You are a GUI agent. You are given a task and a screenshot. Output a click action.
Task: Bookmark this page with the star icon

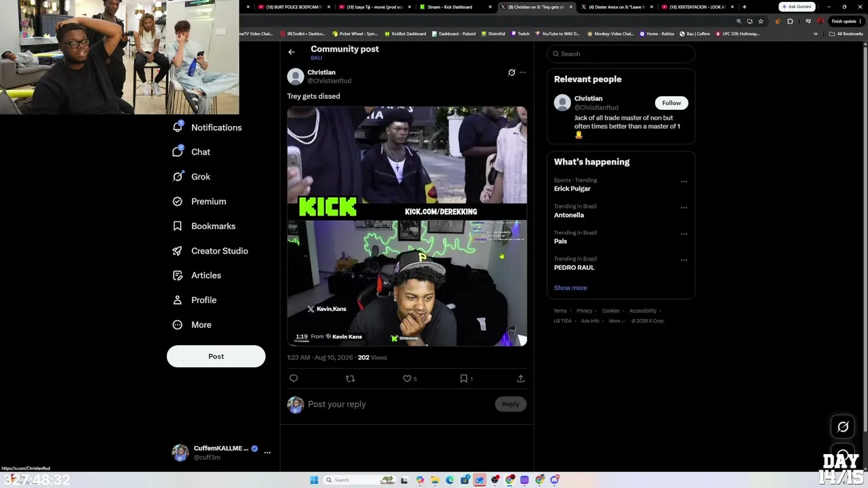761,21
